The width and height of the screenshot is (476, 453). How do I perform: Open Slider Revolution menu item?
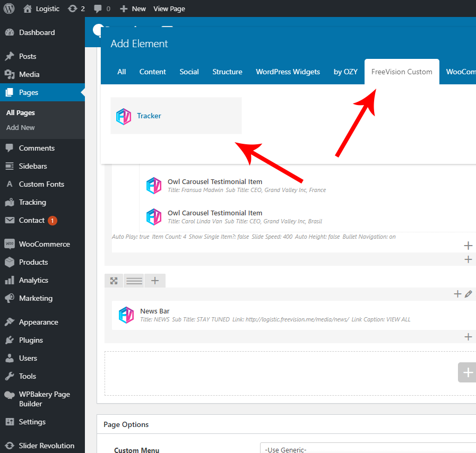point(46,446)
